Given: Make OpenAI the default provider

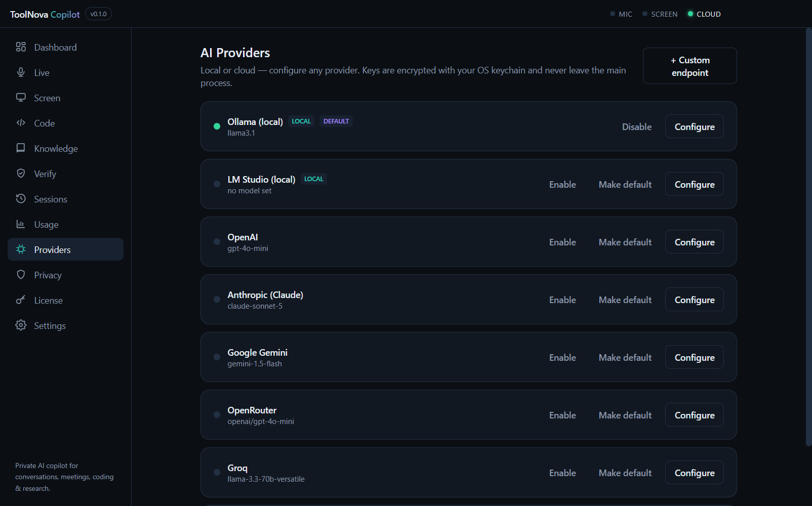Looking at the screenshot, I should click(x=625, y=242).
